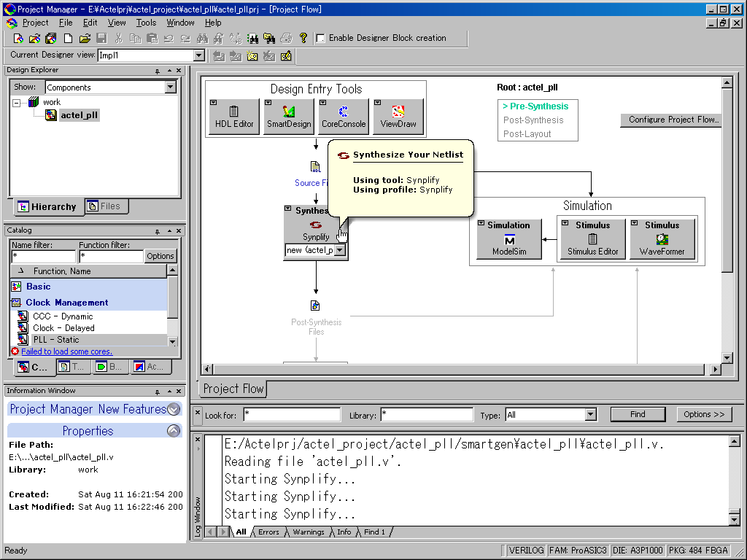Click the blank New File toolbar icon
This screenshot has height=560, width=747.
pyautogui.click(x=68, y=38)
